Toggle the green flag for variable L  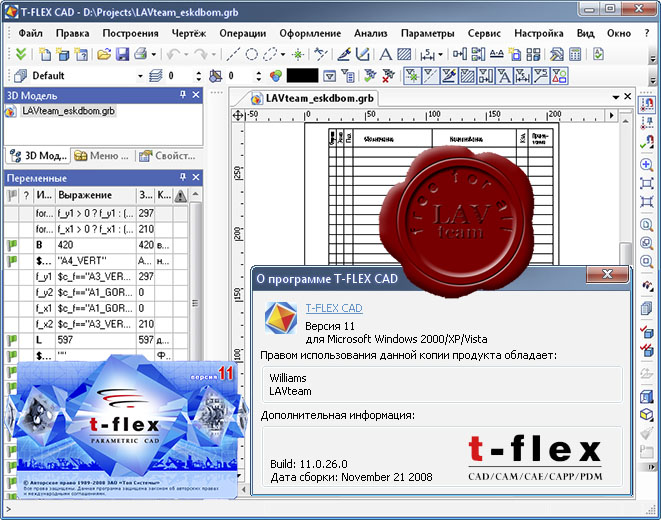12,340
